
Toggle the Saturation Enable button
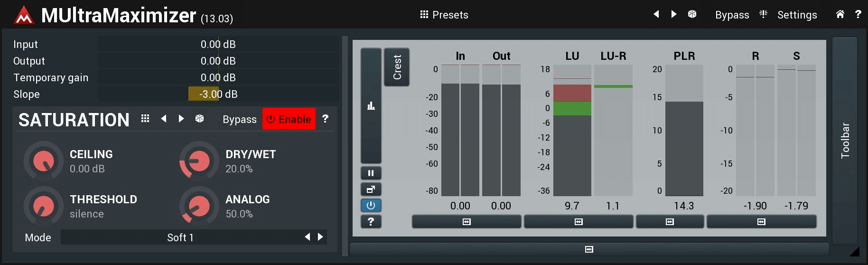coord(289,119)
